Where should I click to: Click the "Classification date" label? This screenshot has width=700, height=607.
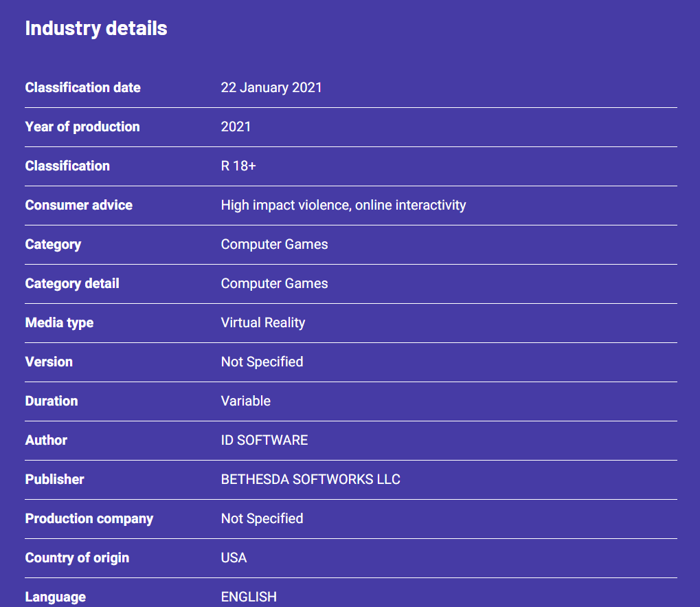pos(82,87)
